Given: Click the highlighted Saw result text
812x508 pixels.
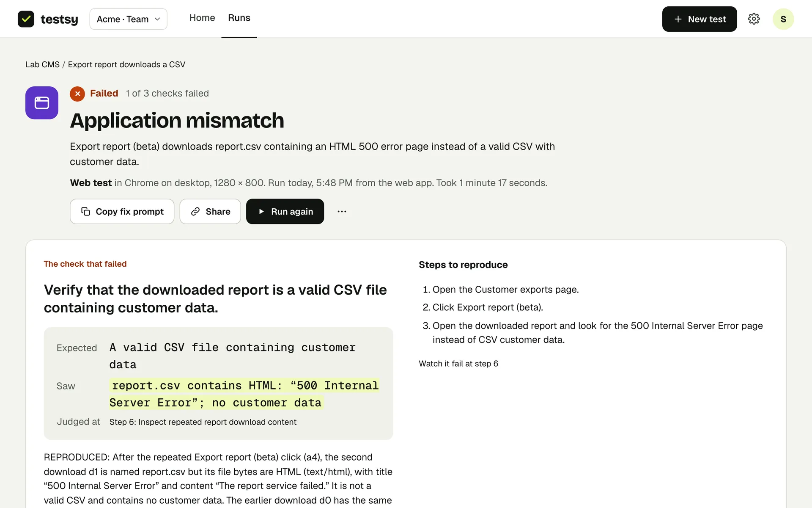Looking at the screenshot, I should 244,394.
